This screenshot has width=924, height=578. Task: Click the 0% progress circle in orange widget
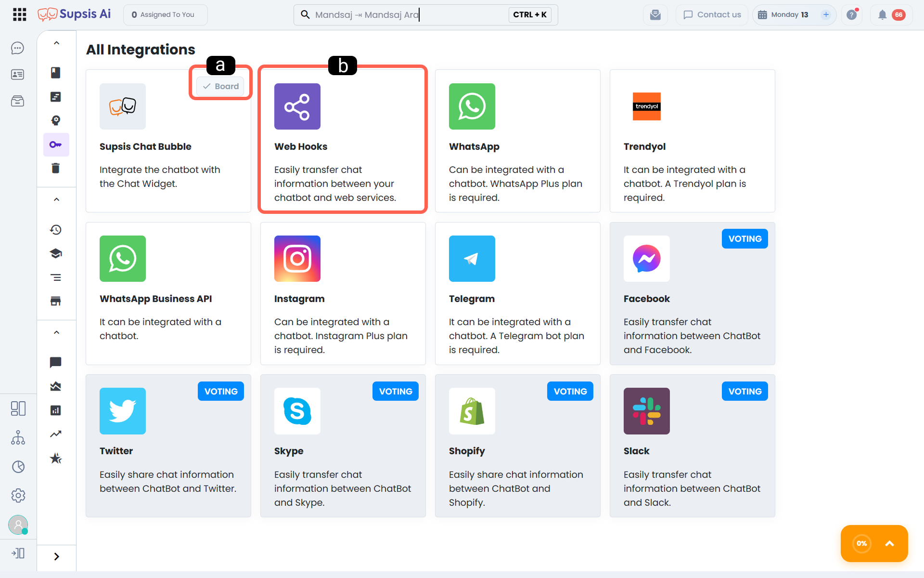point(861,543)
